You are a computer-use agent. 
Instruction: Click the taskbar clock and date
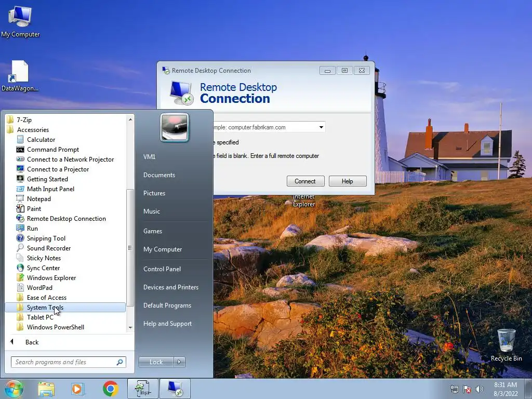click(x=506, y=389)
